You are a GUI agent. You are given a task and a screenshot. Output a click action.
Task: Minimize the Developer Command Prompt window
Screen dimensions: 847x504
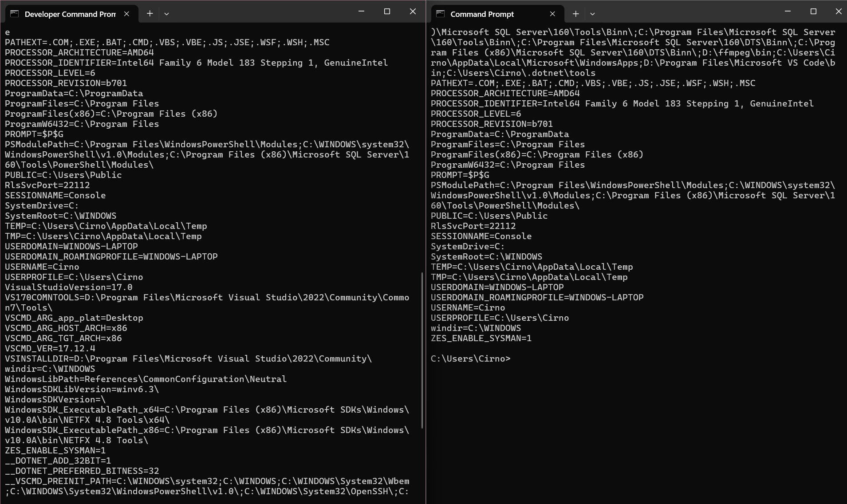(361, 12)
